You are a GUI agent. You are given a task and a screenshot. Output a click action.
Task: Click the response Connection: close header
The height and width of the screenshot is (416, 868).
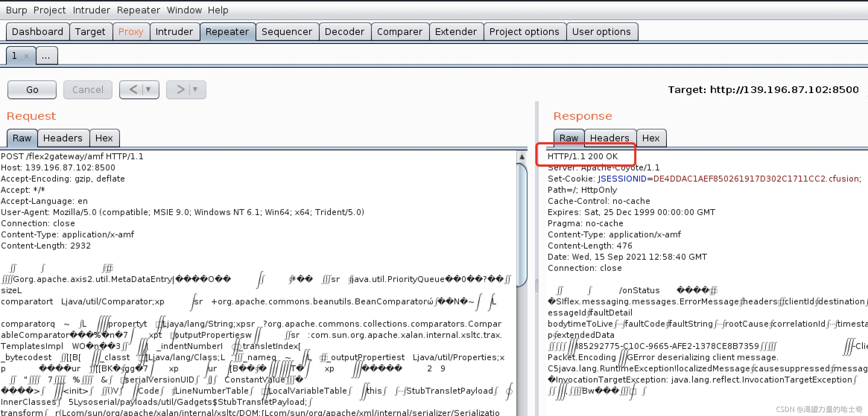pyautogui.click(x=585, y=268)
